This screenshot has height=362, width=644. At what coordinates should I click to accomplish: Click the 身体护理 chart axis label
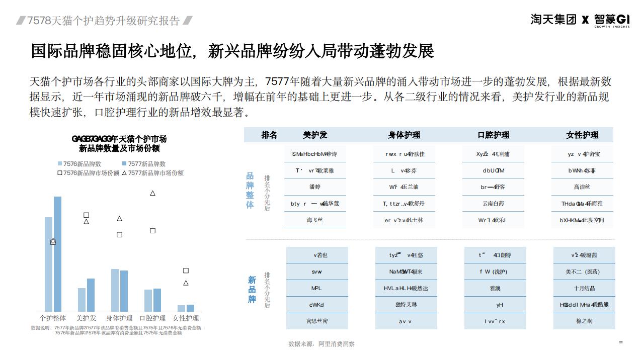(x=119, y=318)
